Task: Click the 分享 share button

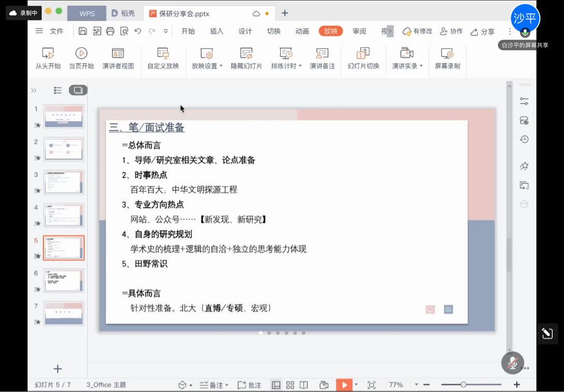Action: [482, 32]
